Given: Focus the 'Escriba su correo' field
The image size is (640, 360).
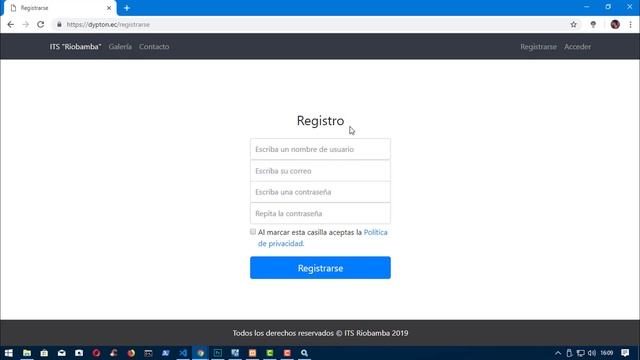Looking at the screenshot, I should (x=320, y=171).
